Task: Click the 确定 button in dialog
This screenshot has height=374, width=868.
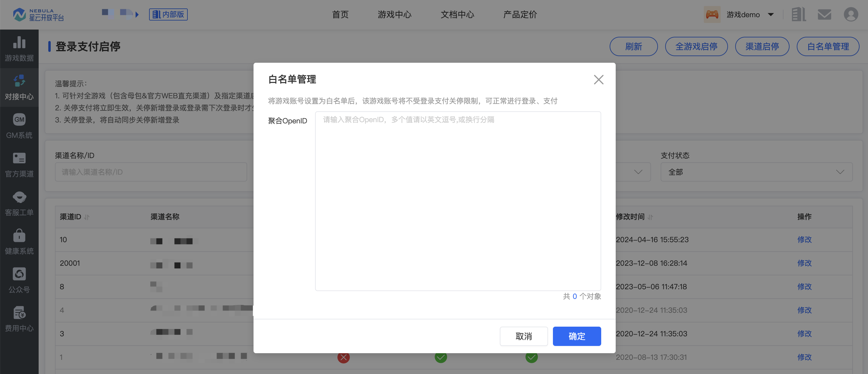Action: (576, 336)
